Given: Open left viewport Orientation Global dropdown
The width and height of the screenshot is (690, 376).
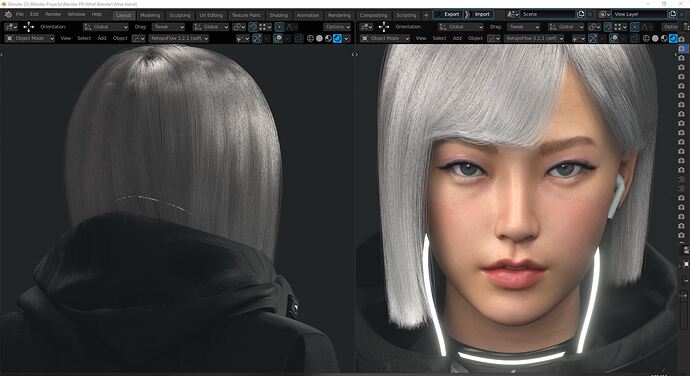Looking at the screenshot, I should click(106, 27).
